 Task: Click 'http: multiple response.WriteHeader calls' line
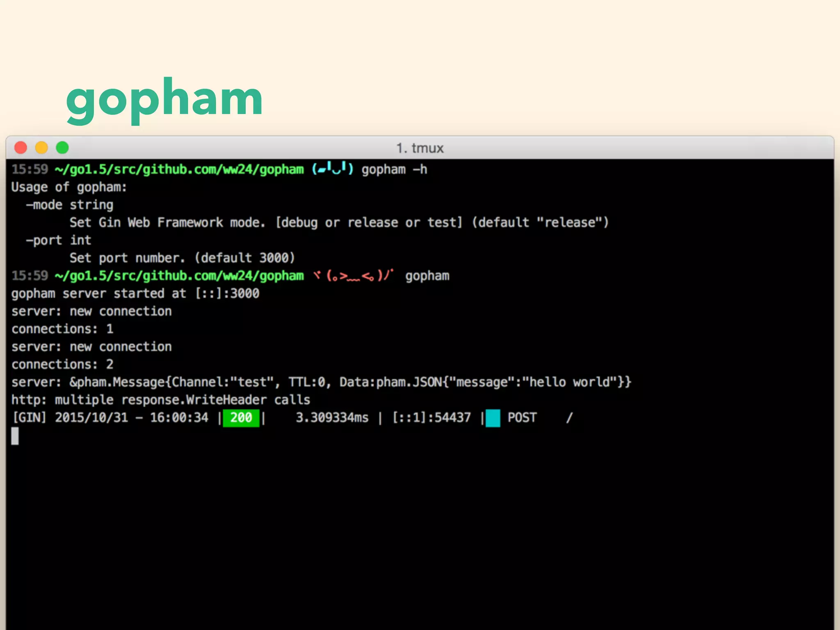coord(161,400)
